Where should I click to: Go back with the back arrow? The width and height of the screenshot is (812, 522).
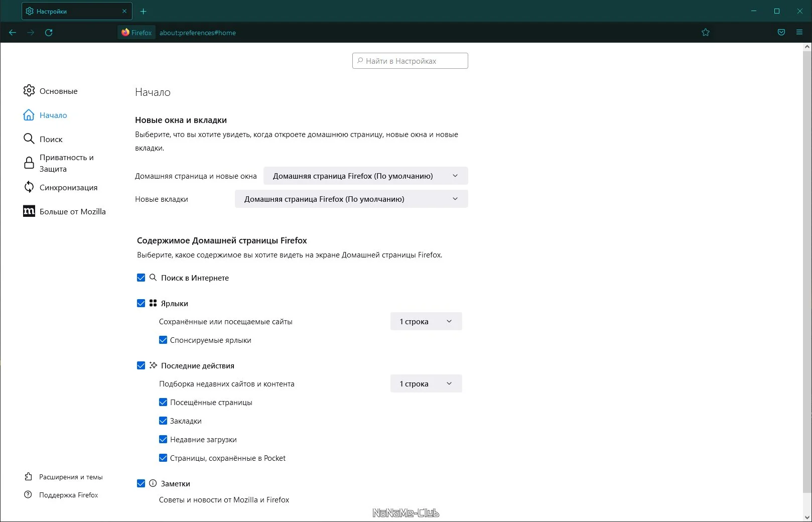(x=13, y=33)
